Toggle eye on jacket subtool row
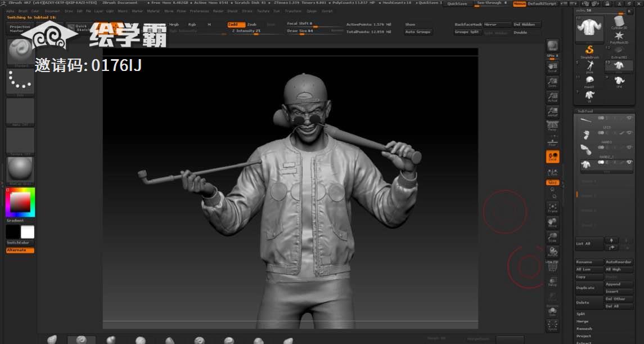The width and height of the screenshot is (644, 344). (629, 162)
